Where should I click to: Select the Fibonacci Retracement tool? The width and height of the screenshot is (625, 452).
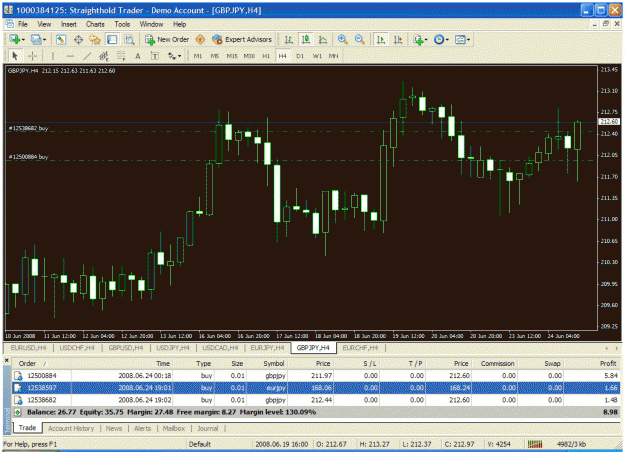click(121, 56)
